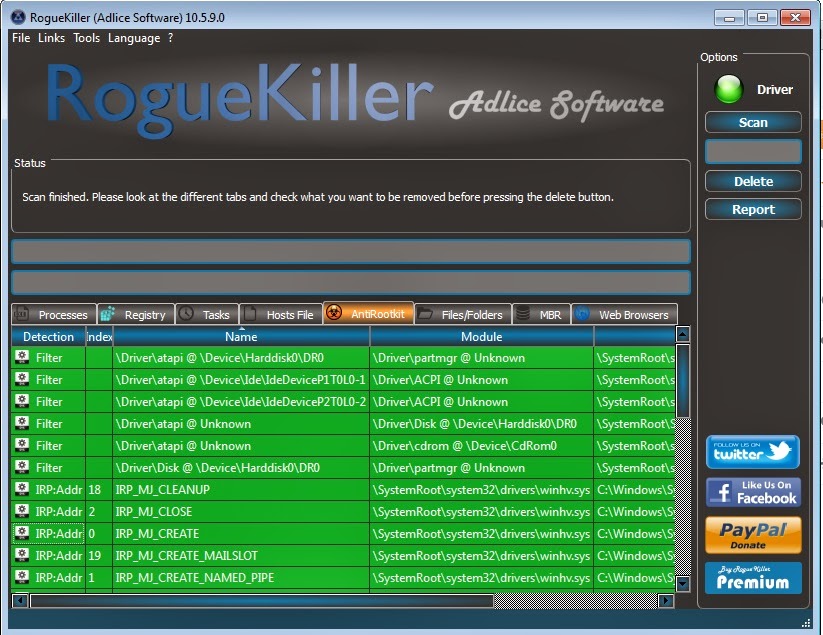This screenshot has width=823, height=635.
Task: Click gear icon of \Driver\Disk filter row
Action: [x=22, y=467]
